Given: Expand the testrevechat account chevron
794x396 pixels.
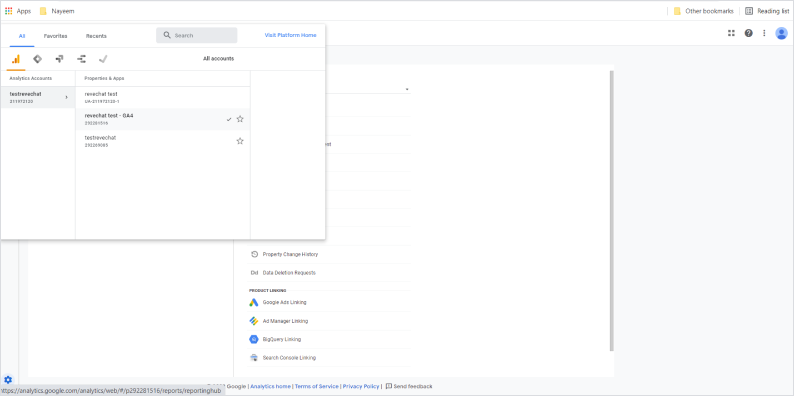Looking at the screenshot, I should (66, 97).
